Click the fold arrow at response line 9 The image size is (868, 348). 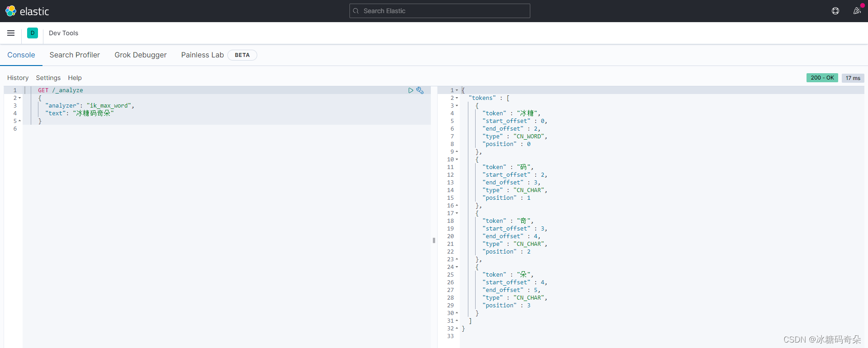point(457,152)
